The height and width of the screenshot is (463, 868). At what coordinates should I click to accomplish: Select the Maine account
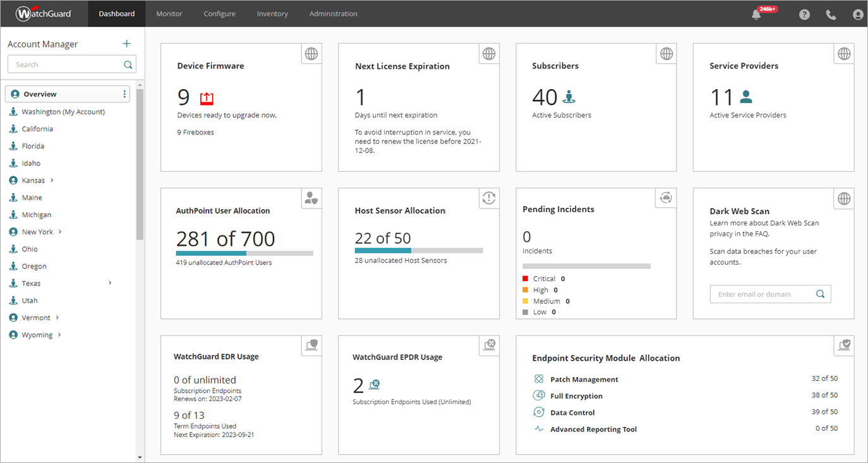[32, 198]
